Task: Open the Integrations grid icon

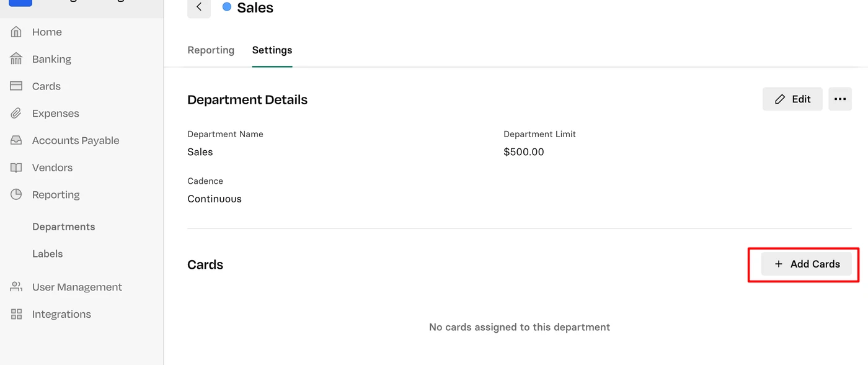Action: coord(16,314)
